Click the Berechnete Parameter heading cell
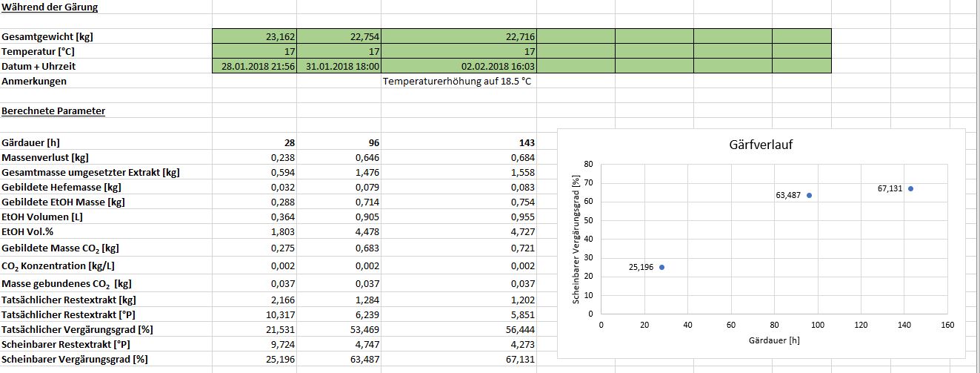This screenshot has height=373, width=980. [x=53, y=111]
